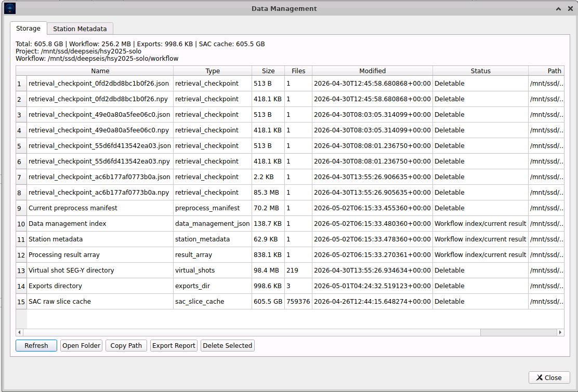
Task: Click the data_management_json type cell
Action: [213, 224]
